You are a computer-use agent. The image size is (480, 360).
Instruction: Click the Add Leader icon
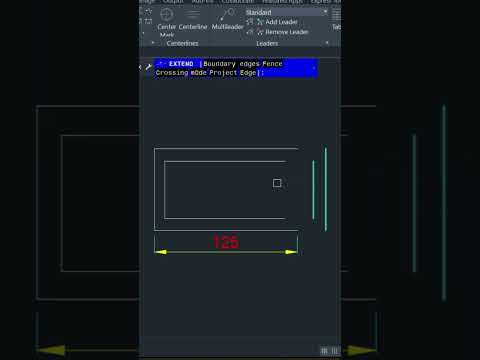[260, 22]
